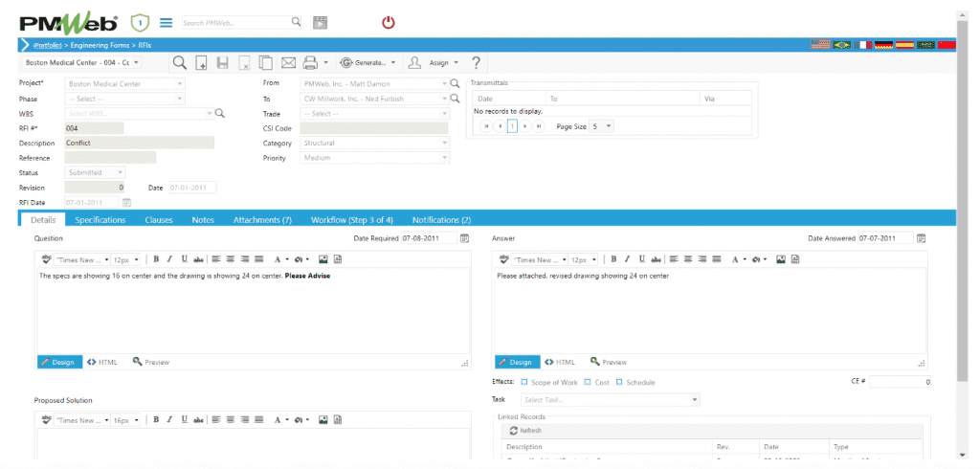The image size is (980, 469).
Task: Open the Date Required calendar picker
Action: (x=464, y=238)
